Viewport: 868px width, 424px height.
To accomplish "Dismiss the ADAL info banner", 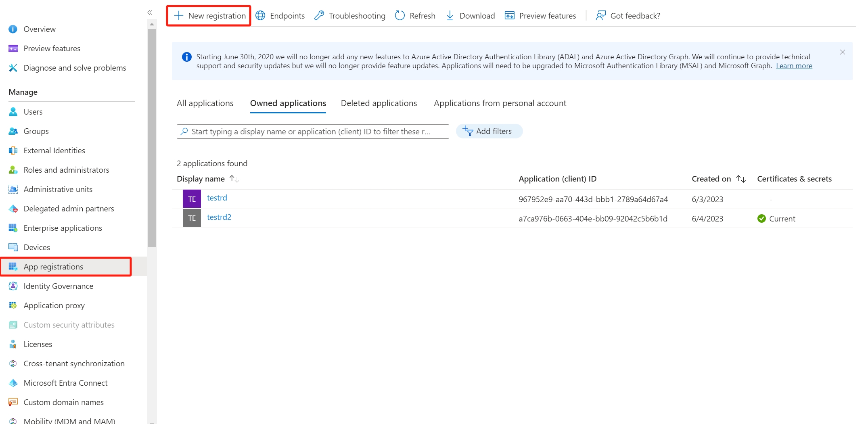I will [x=843, y=52].
